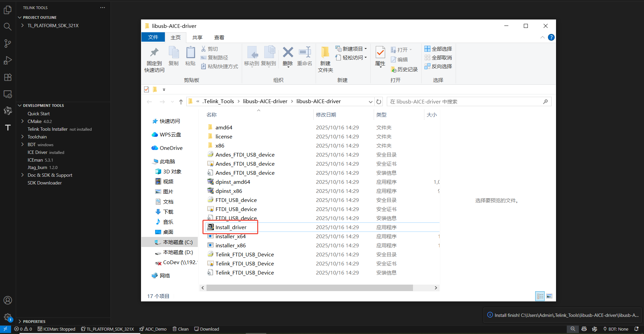Switch to details view in Explorer status bar
Viewport: 644px width, 334px height.
coord(540,296)
